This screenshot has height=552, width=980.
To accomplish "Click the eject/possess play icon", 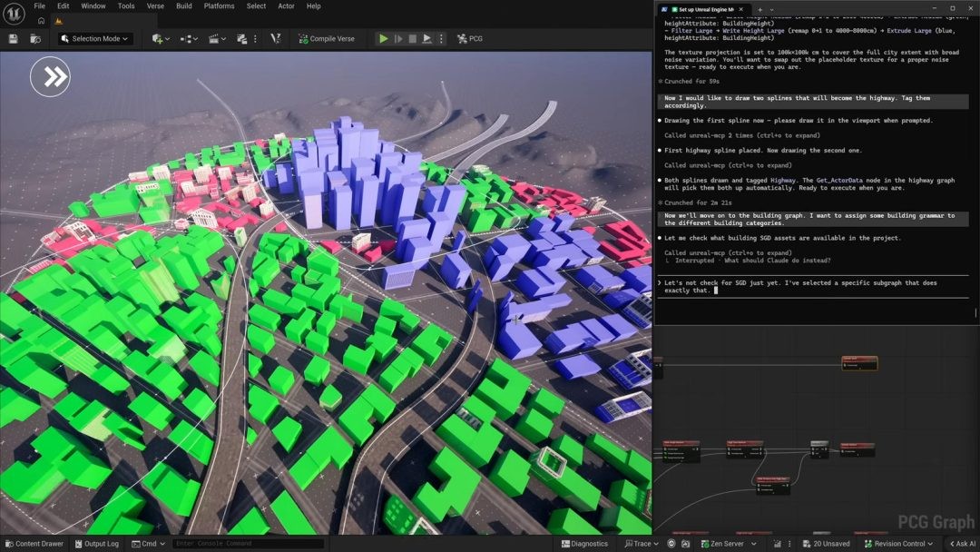I will (426, 39).
